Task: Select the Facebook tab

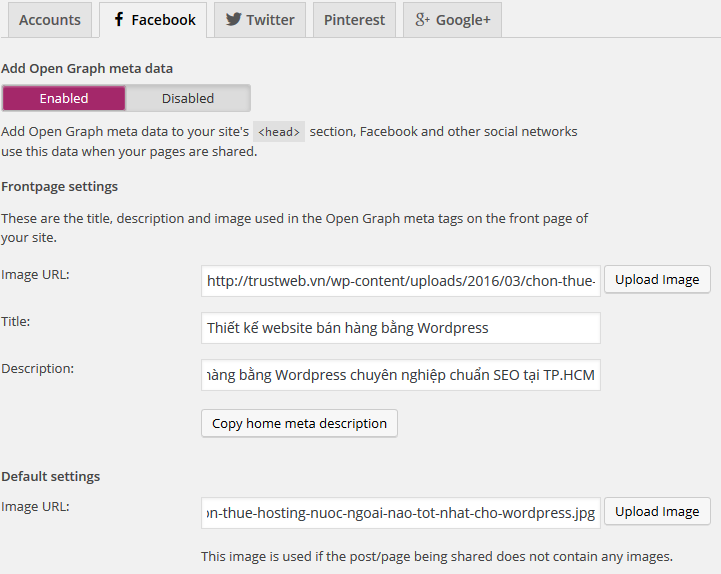Action: coord(153,20)
